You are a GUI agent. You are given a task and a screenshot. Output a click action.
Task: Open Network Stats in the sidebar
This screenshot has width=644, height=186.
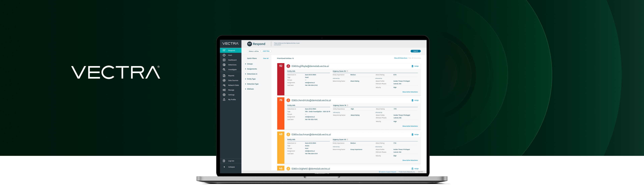tap(230, 85)
